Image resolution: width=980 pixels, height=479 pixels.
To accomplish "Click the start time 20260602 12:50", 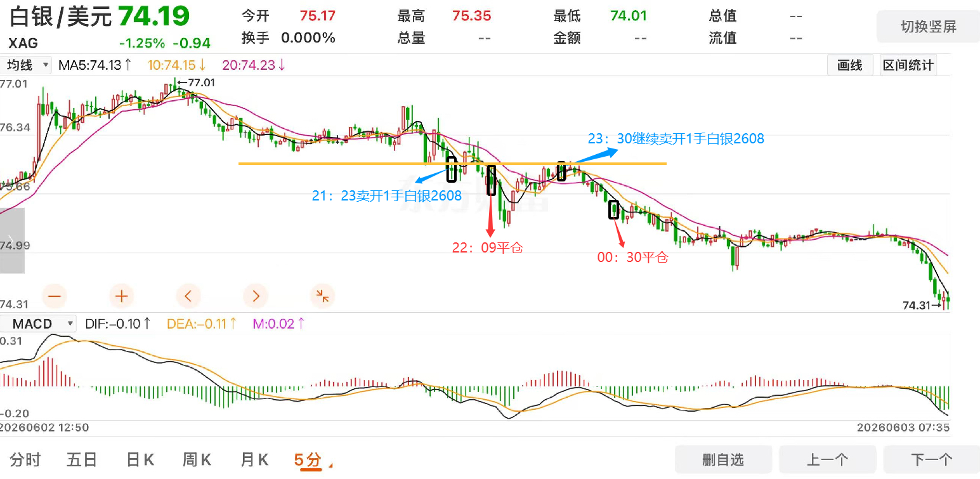I will (44, 428).
